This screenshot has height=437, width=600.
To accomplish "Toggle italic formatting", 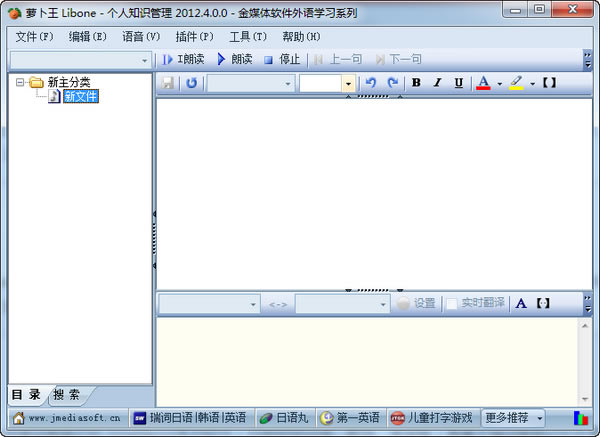I will click(437, 83).
